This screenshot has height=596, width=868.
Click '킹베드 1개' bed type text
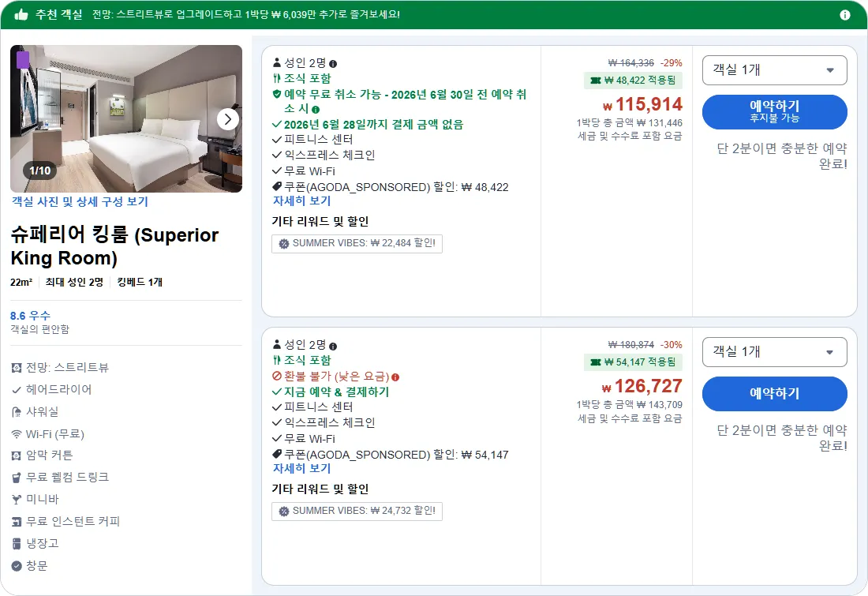pyautogui.click(x=140, y=282)
